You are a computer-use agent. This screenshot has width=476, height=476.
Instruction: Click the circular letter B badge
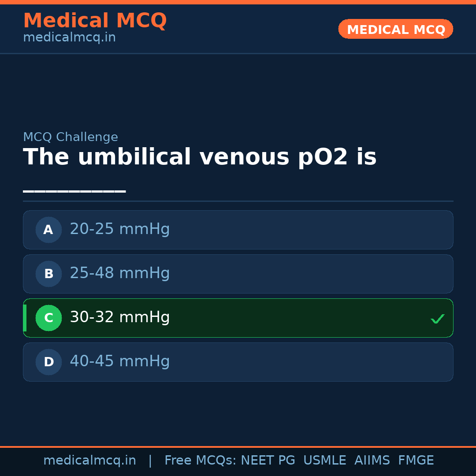(x=48, y=274)
